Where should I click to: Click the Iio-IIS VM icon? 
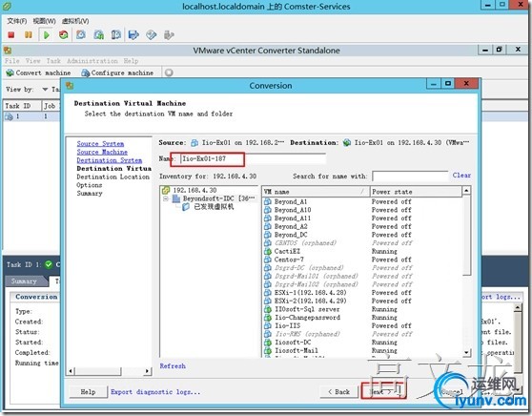[268, 325]
